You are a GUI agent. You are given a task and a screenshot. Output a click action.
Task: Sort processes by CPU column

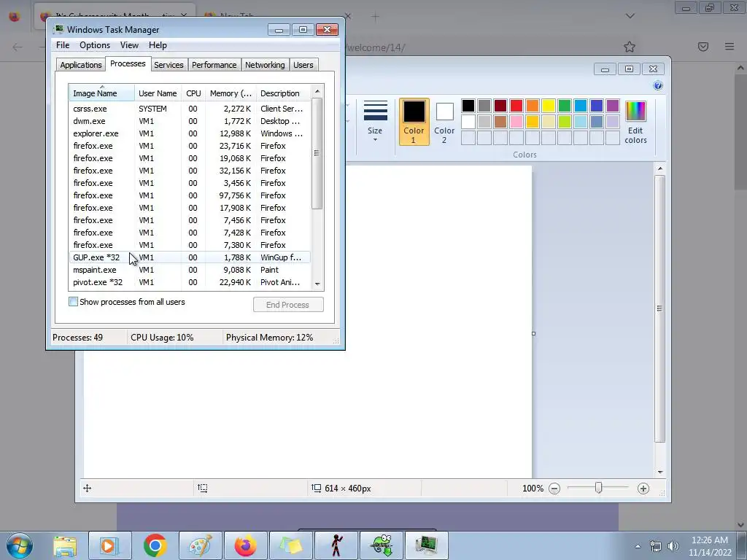pyautogui.click(x=193, y=93)
